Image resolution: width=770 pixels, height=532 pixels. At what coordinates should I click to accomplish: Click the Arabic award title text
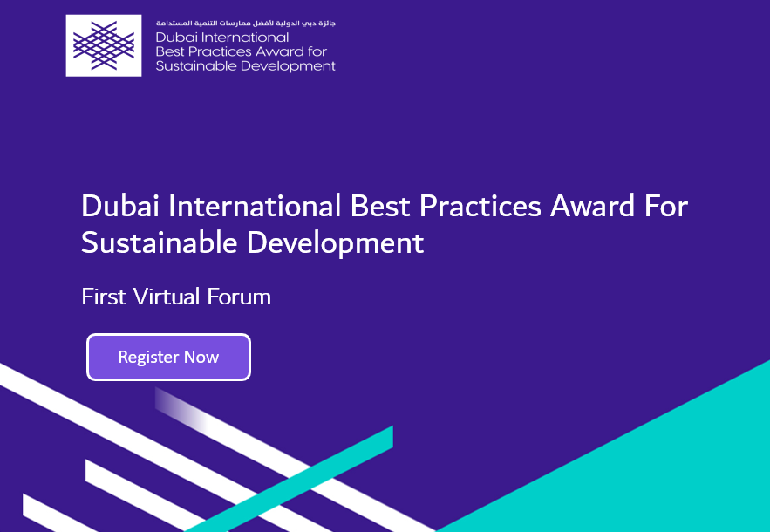pos(246,23)
